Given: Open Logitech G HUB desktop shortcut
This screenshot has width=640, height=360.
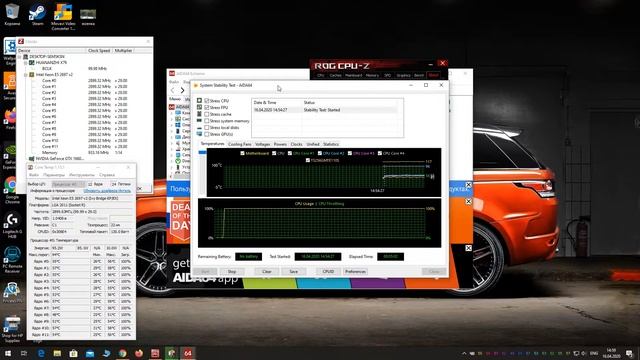Looking at the screenshot, I should pos(12,225).
